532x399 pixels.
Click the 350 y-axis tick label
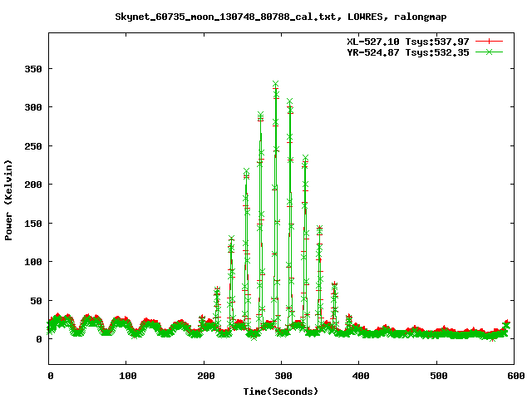point(33,69)
